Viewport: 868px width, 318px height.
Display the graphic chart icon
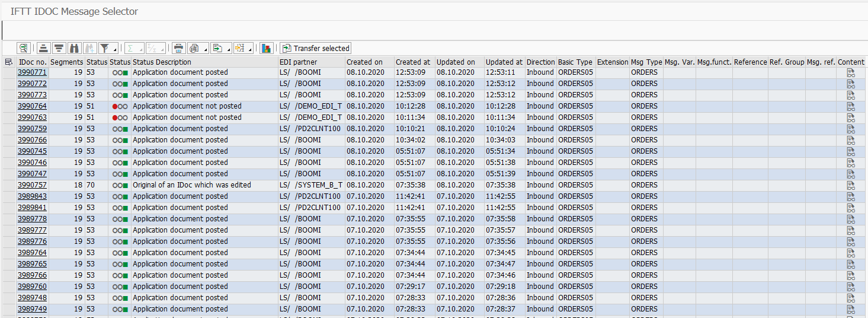pyautogui.click(x=266, y=48)
